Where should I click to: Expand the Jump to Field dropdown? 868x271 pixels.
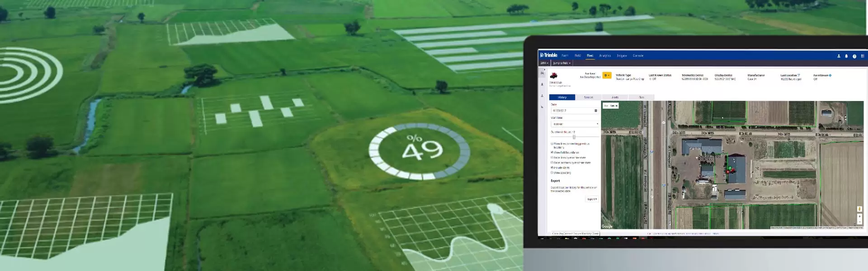[562, 63]
